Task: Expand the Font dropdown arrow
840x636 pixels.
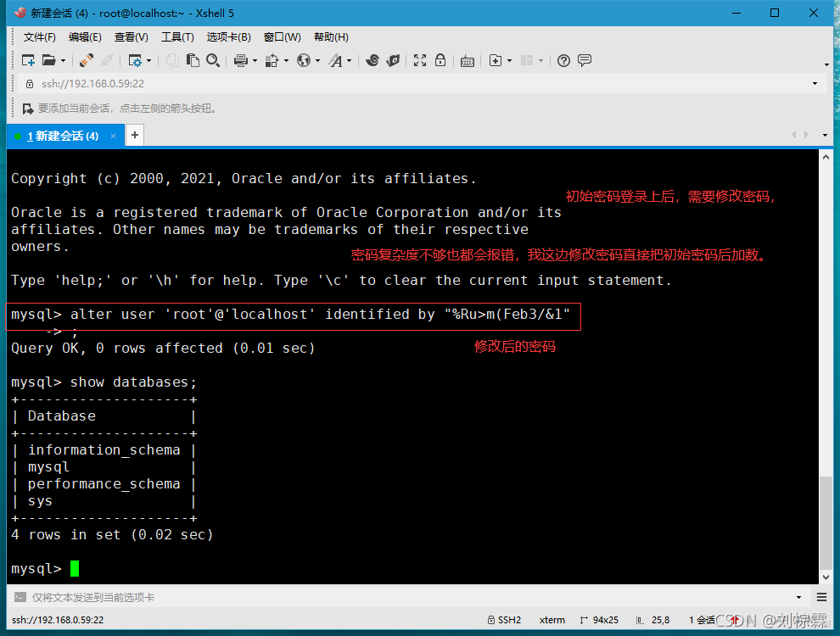Action: (x=350, y=61)
